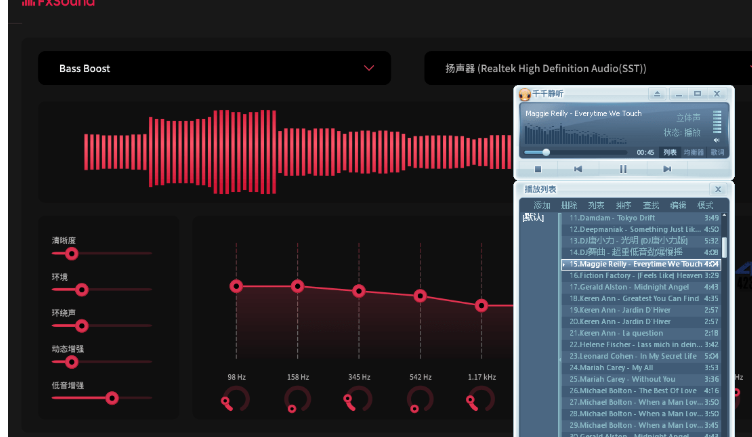Select track 12 Deepmaniak - Something Just Like
Viewport: 752px width, 437px height.
pyautogui.click(x=641, y=229)
